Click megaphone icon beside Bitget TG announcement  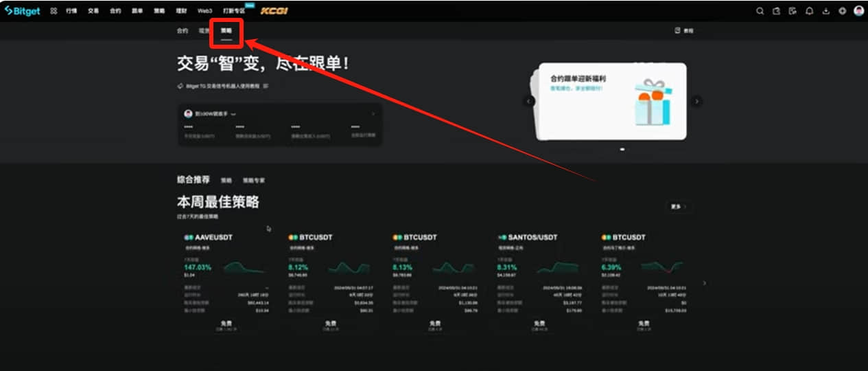pos(180,87)
